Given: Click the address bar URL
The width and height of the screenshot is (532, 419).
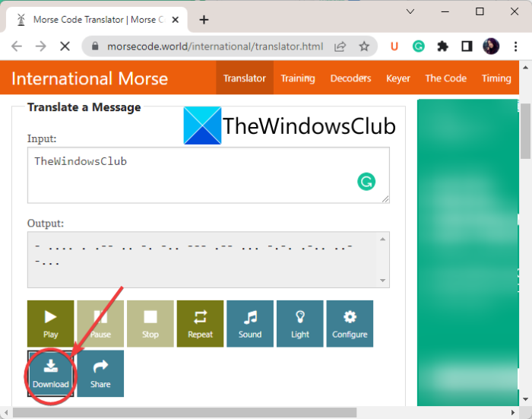Looking at the screenshot, I should tap(215, 46).
